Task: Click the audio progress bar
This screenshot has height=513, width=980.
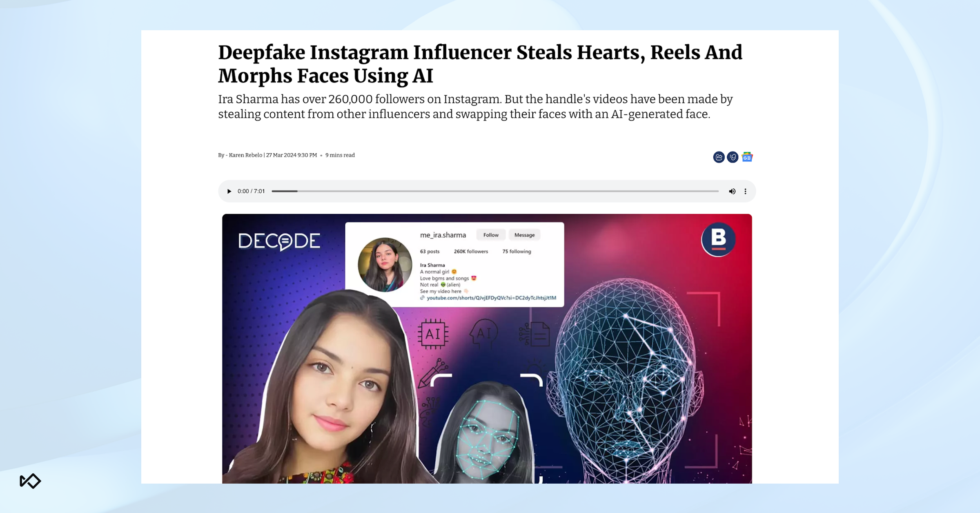Action: pos(495,191)
